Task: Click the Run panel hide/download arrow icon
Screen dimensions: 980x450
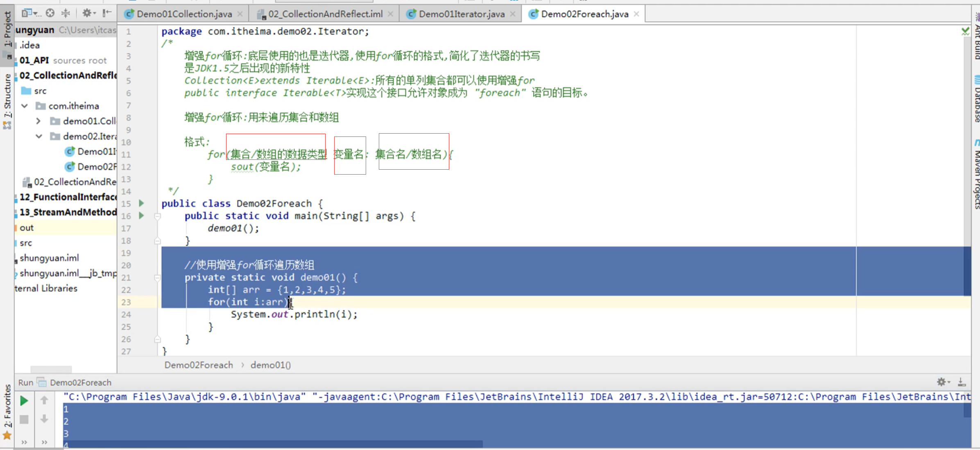Action: coord(962,382)
